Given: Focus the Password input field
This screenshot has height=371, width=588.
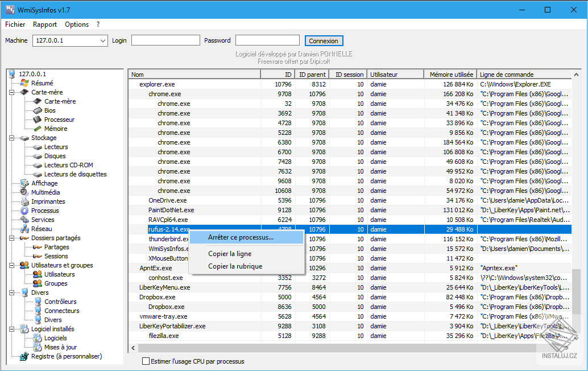Looking at the screenshot, I should 267,40.
